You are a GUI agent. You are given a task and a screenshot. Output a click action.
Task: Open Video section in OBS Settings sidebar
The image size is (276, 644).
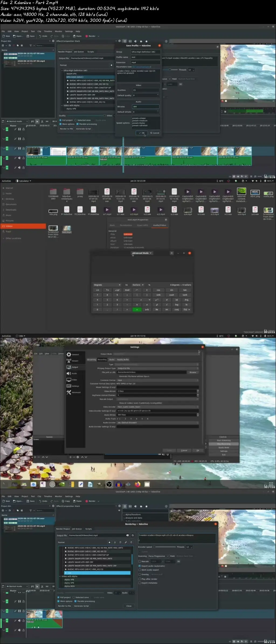[75, 380]
